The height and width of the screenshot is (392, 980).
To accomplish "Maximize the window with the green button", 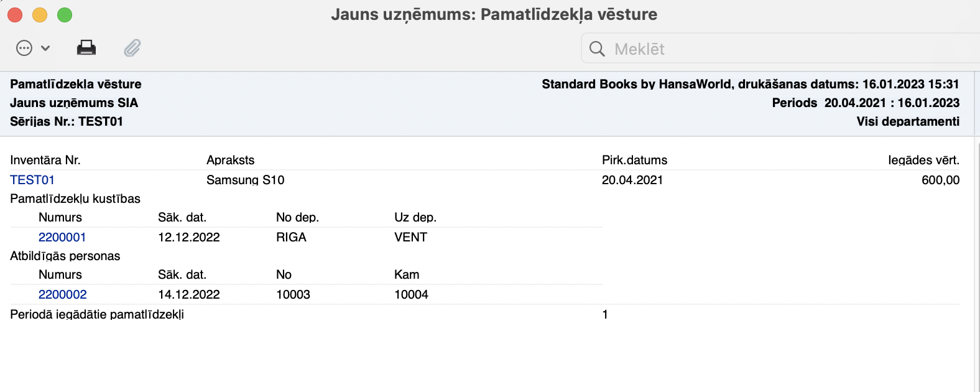I will pyautogui.click(x=65, y=15).
